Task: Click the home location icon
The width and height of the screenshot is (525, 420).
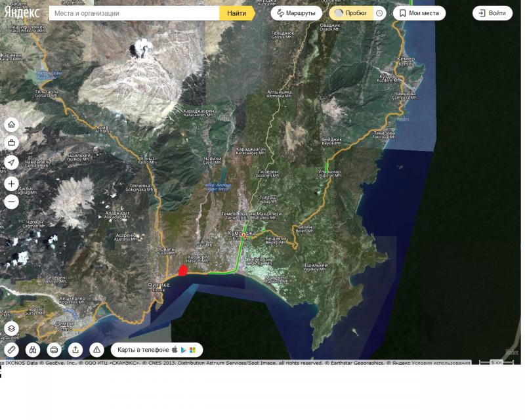Action: tap(11, 125)
